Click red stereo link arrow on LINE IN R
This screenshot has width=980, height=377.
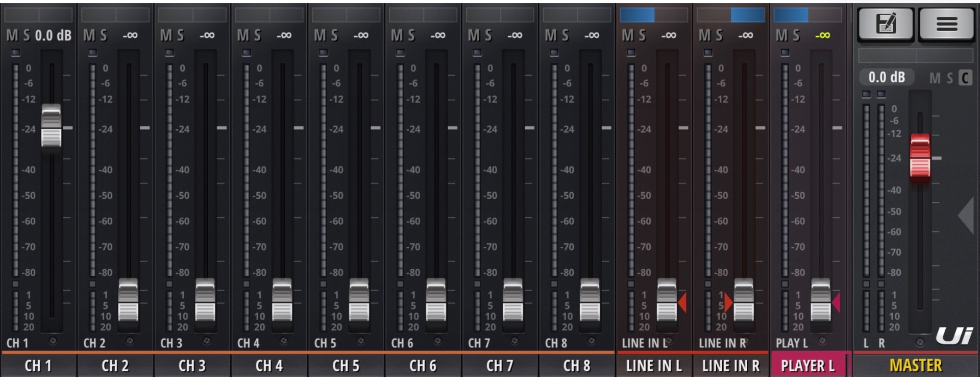728,302
